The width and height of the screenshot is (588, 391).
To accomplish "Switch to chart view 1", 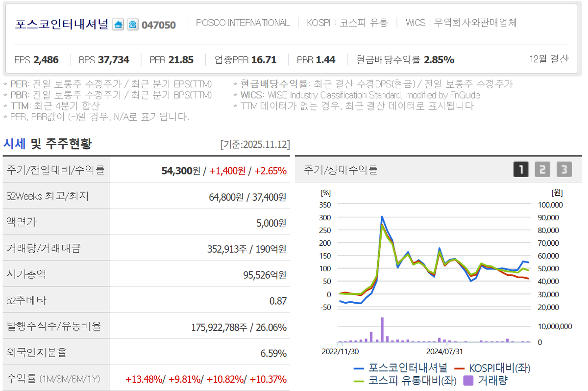I will 521,169.
